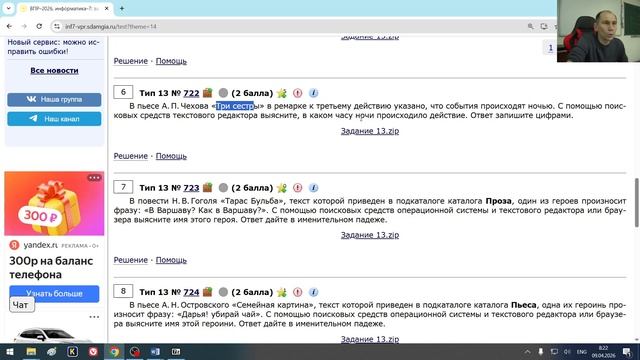Reload the current page
The image size is (640, 360).
coord(39,26)
